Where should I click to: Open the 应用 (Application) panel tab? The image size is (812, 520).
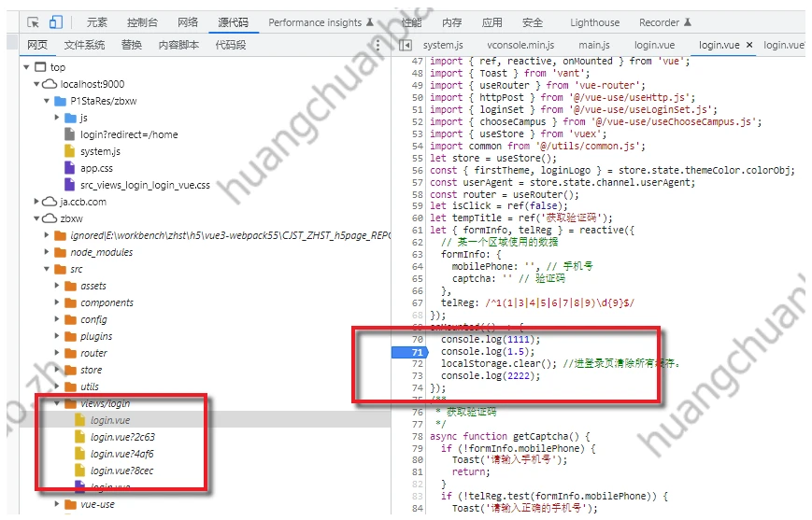tap(491, 22)
